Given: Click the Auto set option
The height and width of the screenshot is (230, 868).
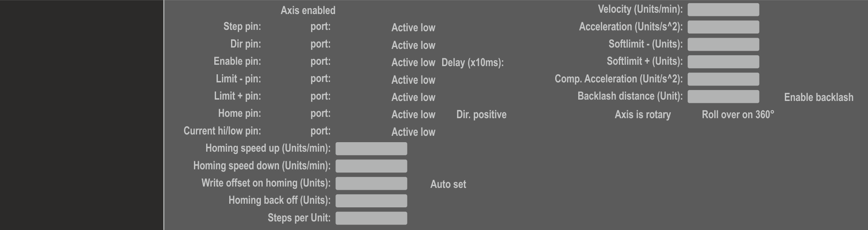Looking at the screenshot, I should 448,184.
